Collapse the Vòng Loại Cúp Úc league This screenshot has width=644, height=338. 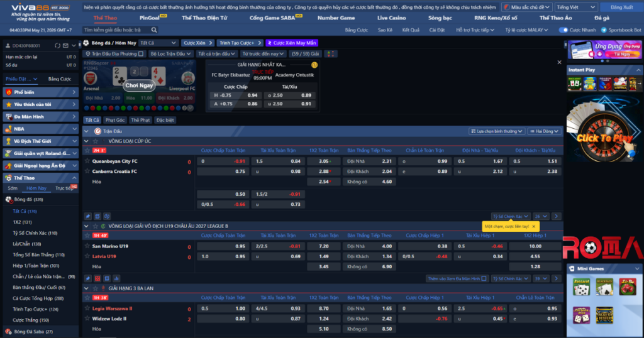point(86,141)
